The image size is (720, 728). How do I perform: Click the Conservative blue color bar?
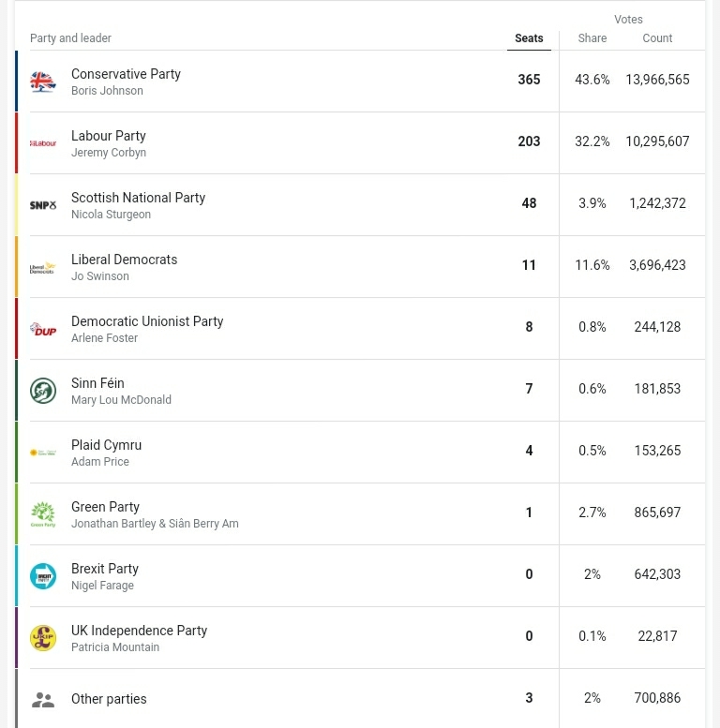point(16,82)
